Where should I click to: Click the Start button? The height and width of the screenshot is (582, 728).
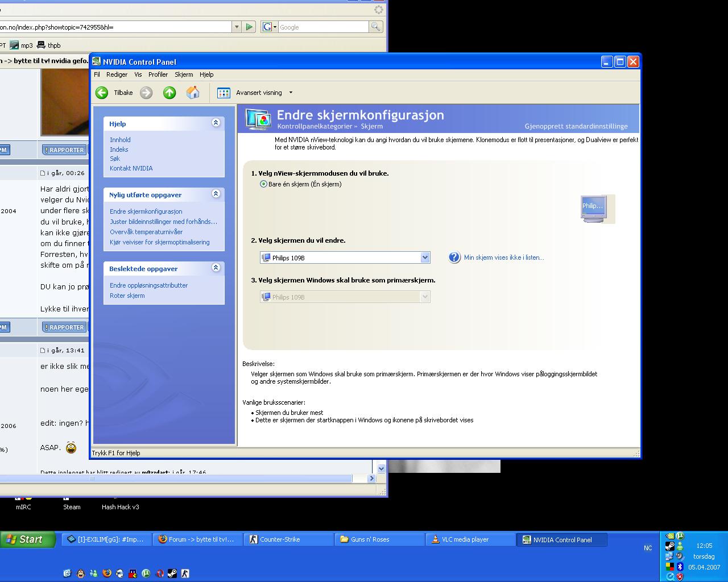click(x=28, y=539)
